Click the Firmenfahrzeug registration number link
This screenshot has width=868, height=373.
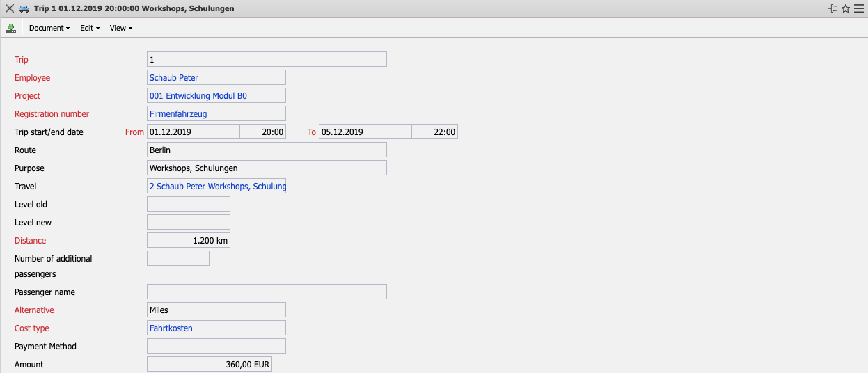tap(178, 114)
